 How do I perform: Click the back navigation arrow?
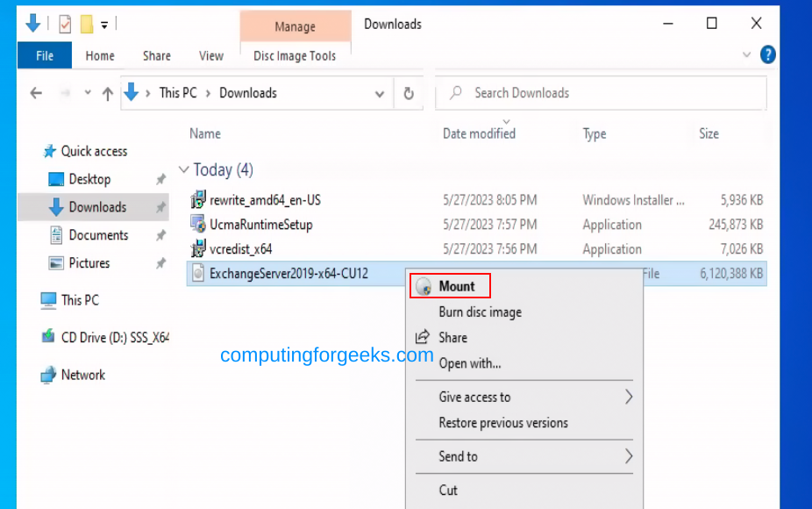pos(35,93)
